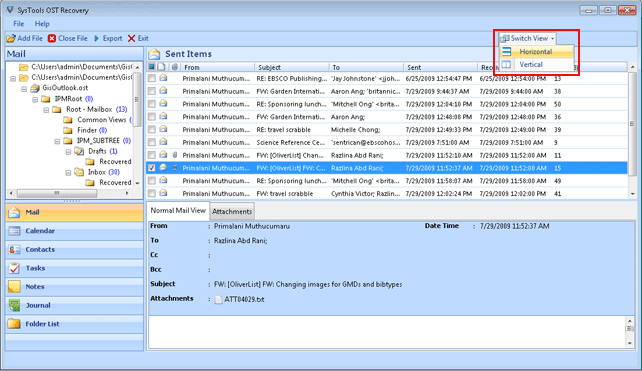
Task: Click the Finder folder icon in tree
Action: tap(68, 130)
